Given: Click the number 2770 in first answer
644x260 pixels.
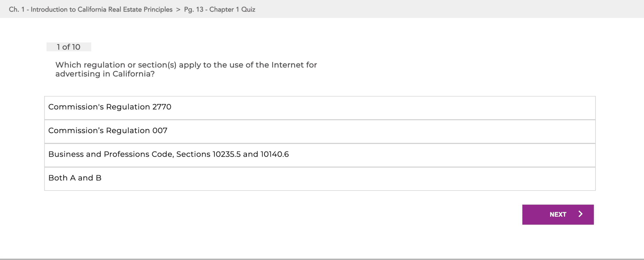Looking at the screenshot, I should (x=162, y=107).
